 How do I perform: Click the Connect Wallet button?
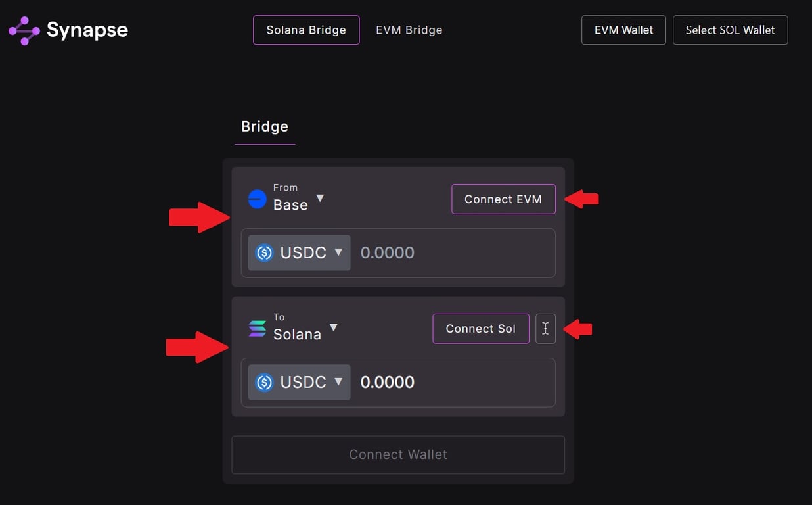(x=398, y=454)
